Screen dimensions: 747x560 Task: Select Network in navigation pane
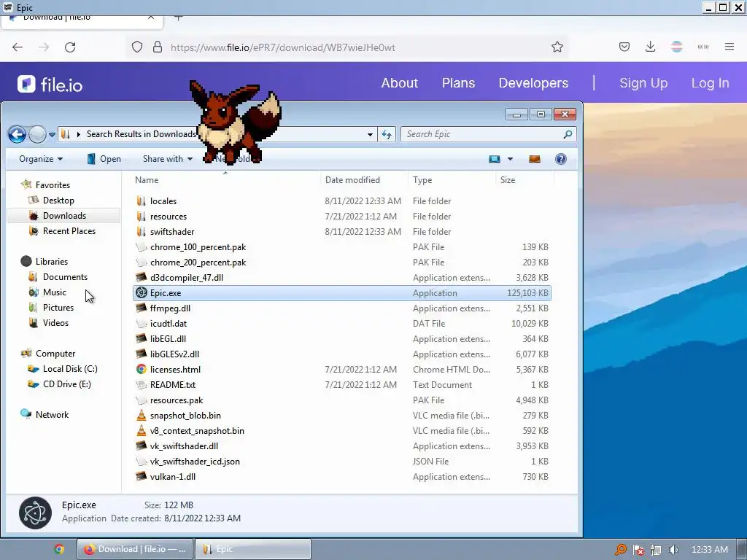[52, 415]
